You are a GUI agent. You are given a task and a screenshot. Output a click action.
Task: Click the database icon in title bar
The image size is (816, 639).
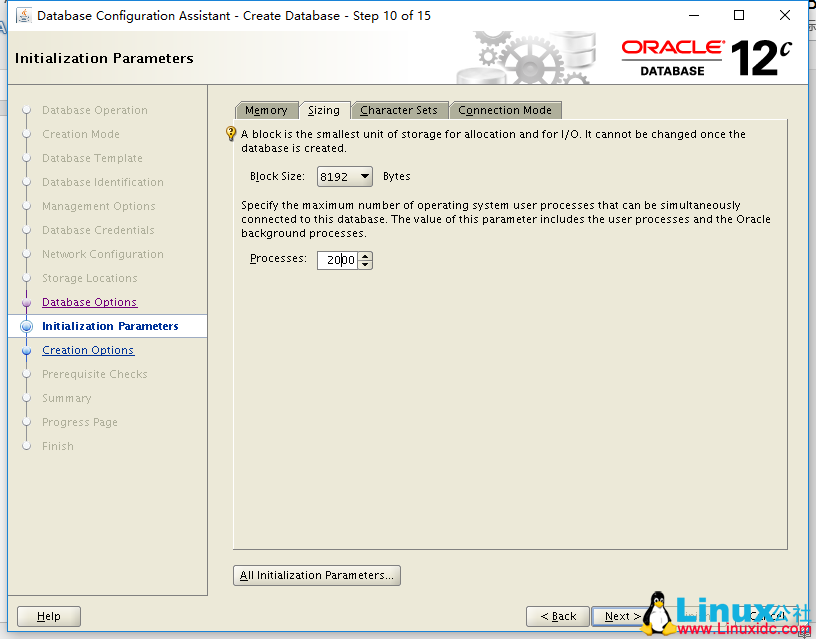[22, 15]
